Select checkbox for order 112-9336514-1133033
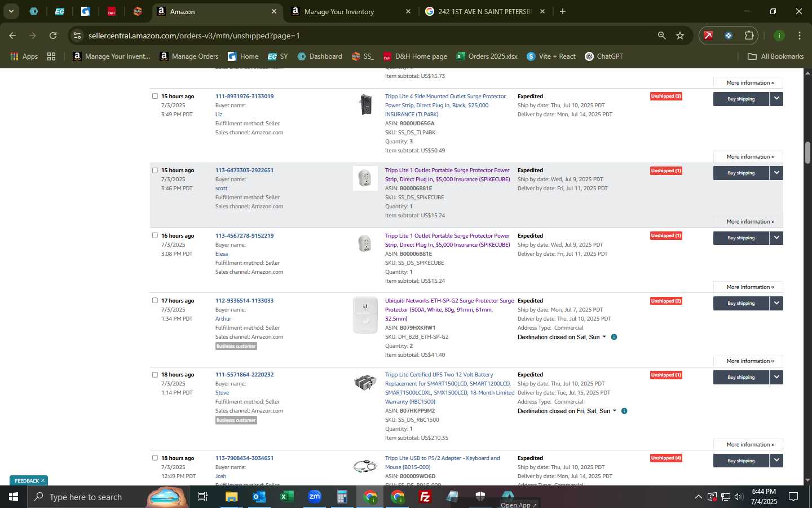Screen dimensions: 812x508 pyautogui.click(x=155, y=300)
